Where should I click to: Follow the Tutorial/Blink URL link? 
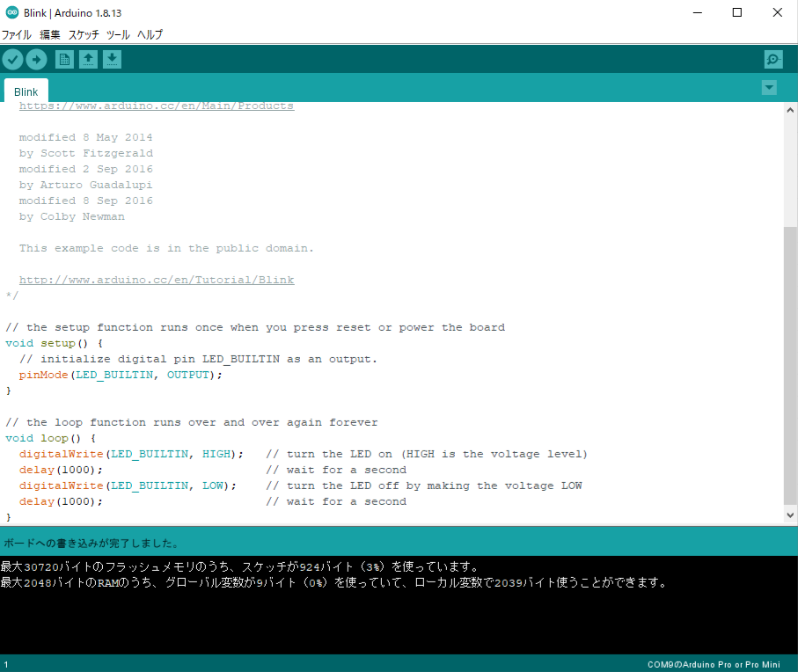(x=157, y=280)
